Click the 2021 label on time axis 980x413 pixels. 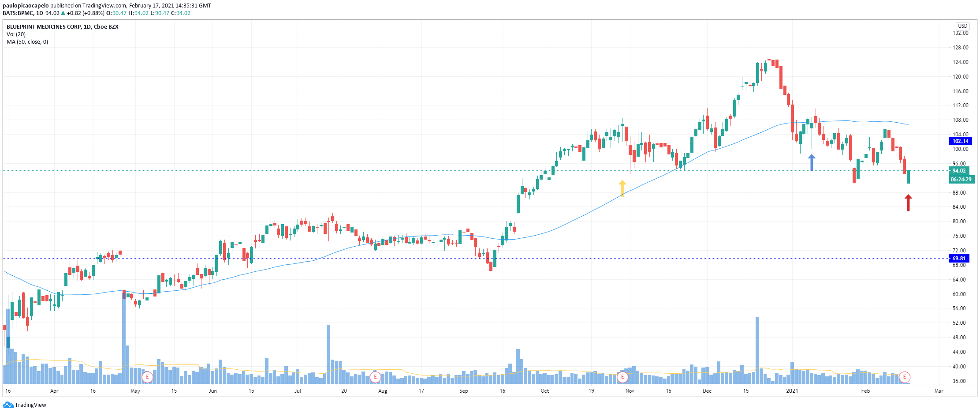(x=792, y=391)
